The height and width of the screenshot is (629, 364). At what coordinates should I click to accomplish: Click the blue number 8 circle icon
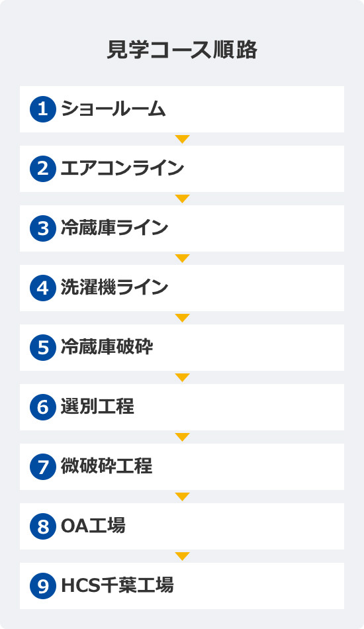point(43,526)
